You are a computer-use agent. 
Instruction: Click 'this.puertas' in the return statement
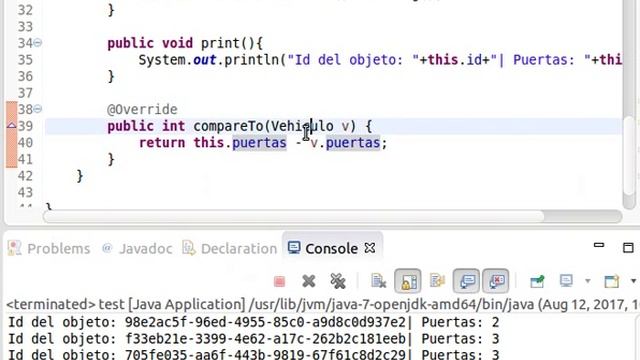tap(240, 143)
